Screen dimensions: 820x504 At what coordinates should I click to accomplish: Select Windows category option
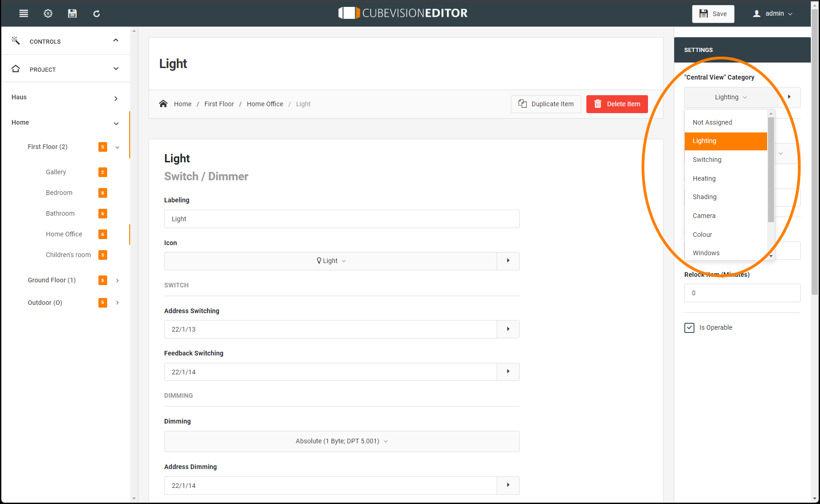pyautogui.click(x=726, y=253)
